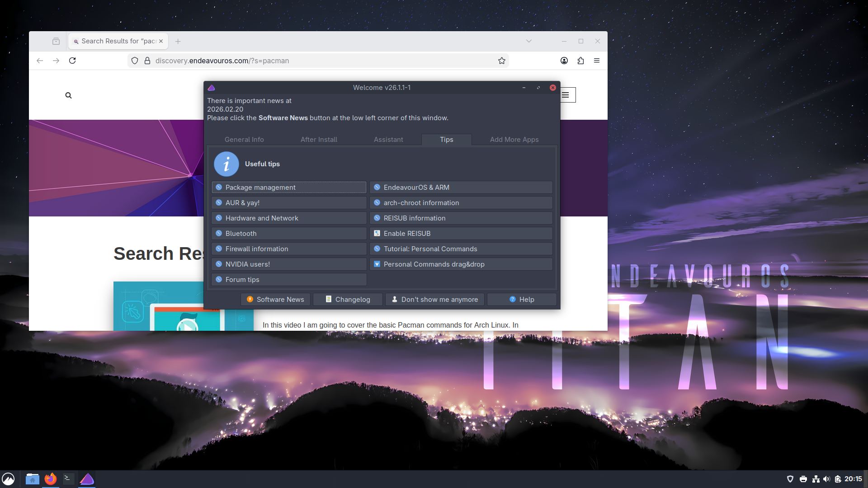Switch to Assistant tab
868x488 pixels.
pyautogui.click(x=388, y=140)
